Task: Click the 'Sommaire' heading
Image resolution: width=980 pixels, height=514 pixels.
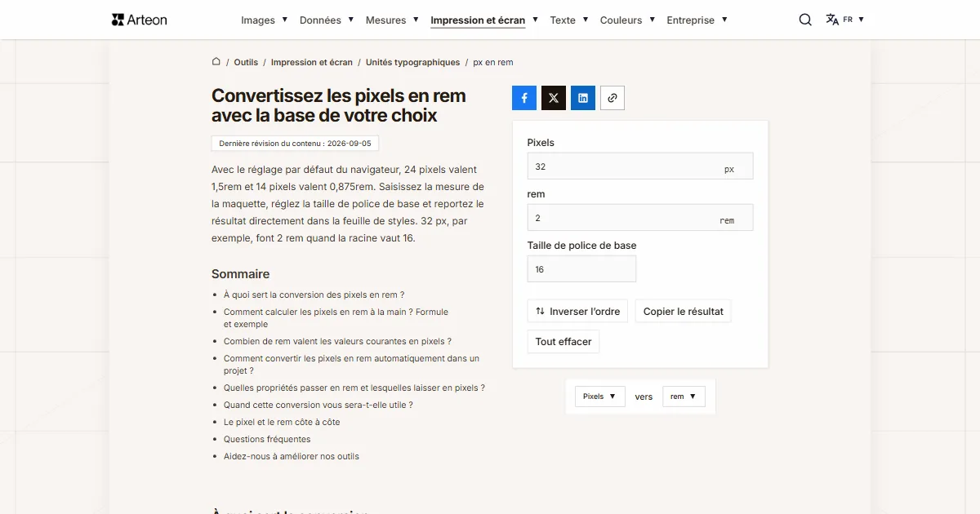Action: click(x=240, y=274)
